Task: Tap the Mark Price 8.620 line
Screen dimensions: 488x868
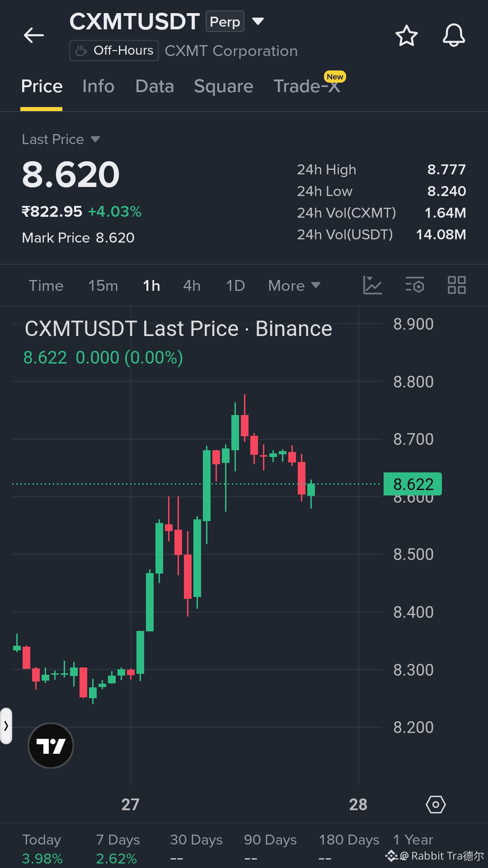Action: (x=78, y=238)
